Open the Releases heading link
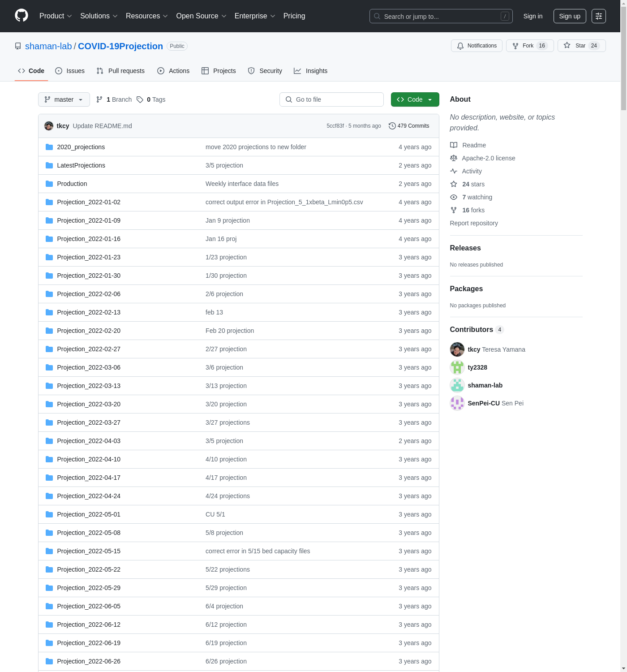 click(x=465, y=248)
